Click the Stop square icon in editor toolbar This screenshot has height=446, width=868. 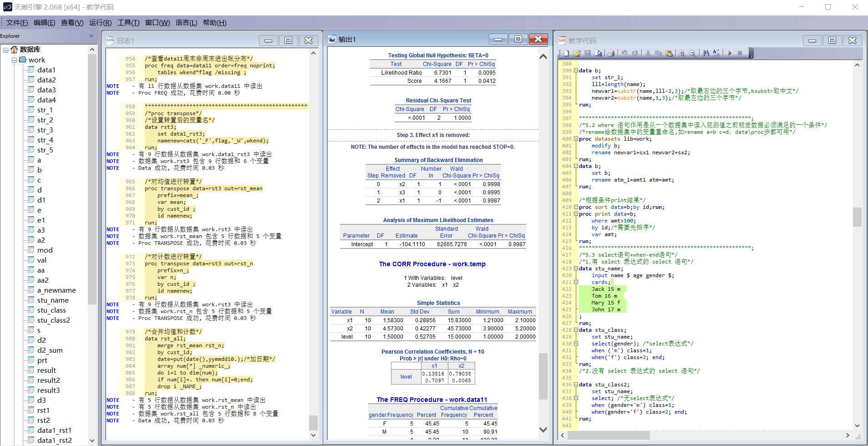pos(740,53)
